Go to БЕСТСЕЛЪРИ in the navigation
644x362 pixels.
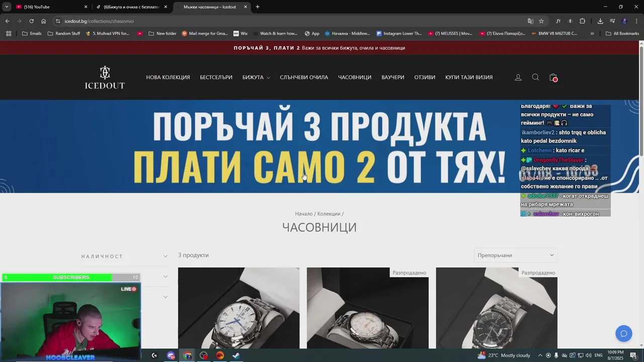(216, 77)
